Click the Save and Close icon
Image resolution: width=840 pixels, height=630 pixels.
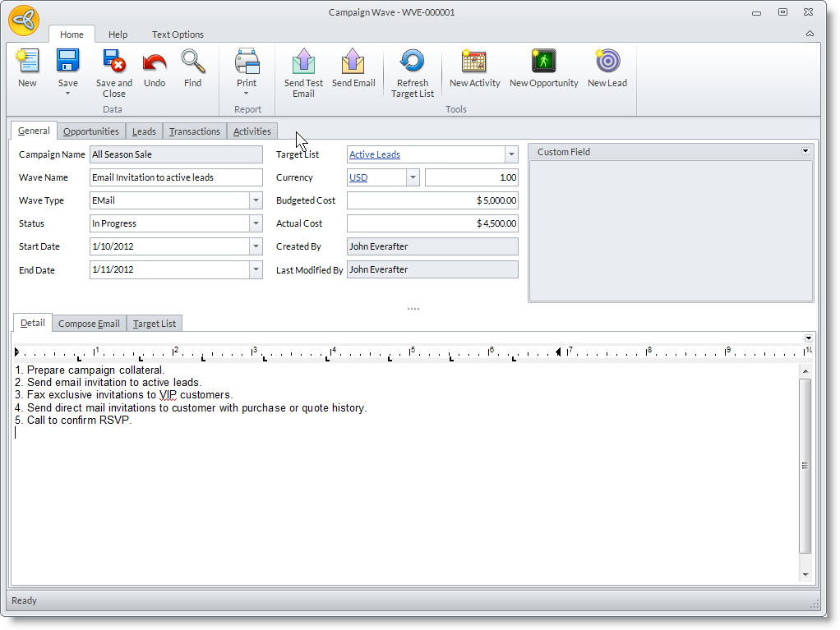[113, 62]
